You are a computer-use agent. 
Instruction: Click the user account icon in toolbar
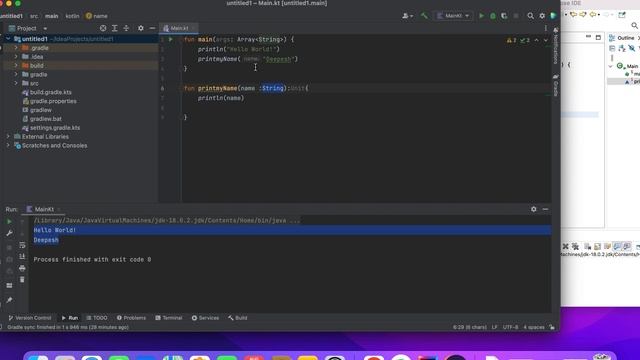(407, 16)
